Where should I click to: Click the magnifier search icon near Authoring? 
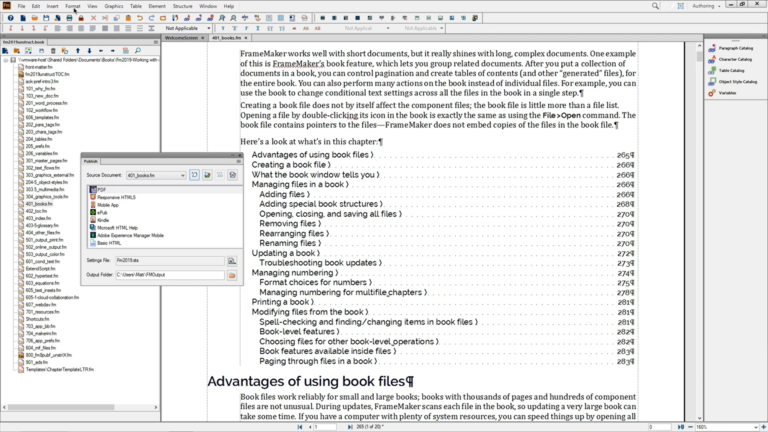pyautogui.click(x=655, y=6)
